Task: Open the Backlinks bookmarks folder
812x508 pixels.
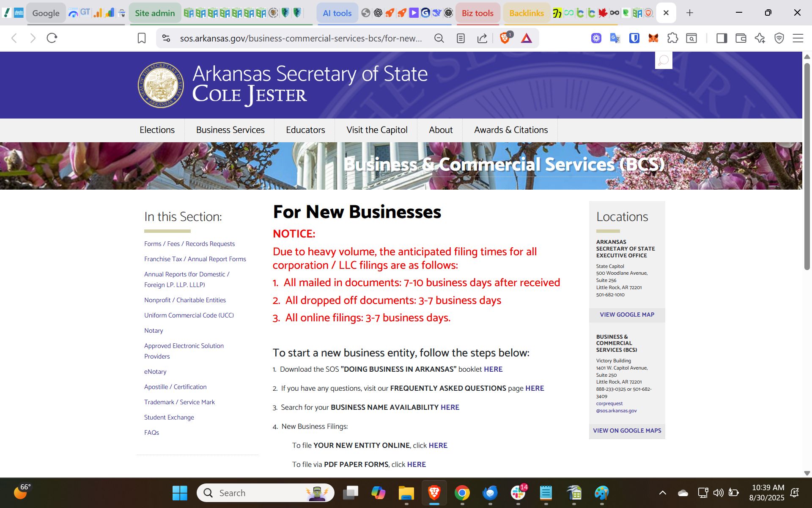Action: [x=527, y=13]
